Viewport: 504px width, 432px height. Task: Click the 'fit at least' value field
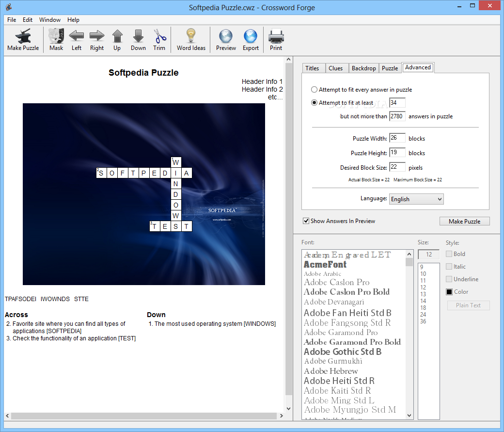(x=397, y=103)
